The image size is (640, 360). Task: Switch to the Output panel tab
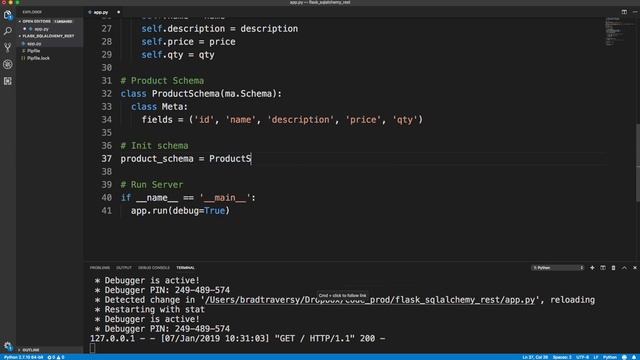point(124,268)
